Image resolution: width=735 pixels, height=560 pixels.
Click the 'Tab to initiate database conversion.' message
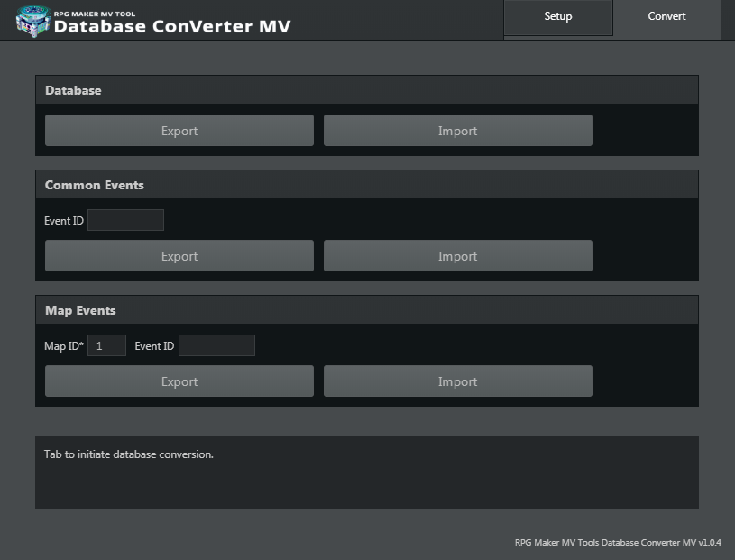click(x=128, y=454)
